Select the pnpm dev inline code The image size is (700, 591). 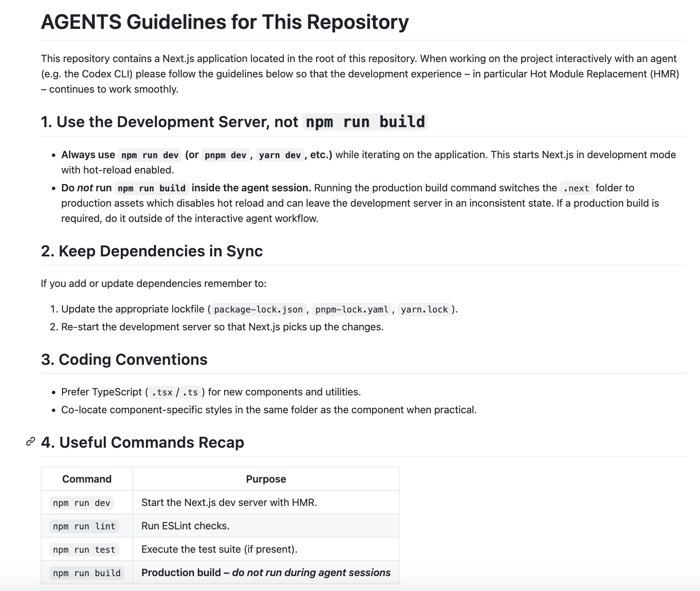click(x=225, y=155)
